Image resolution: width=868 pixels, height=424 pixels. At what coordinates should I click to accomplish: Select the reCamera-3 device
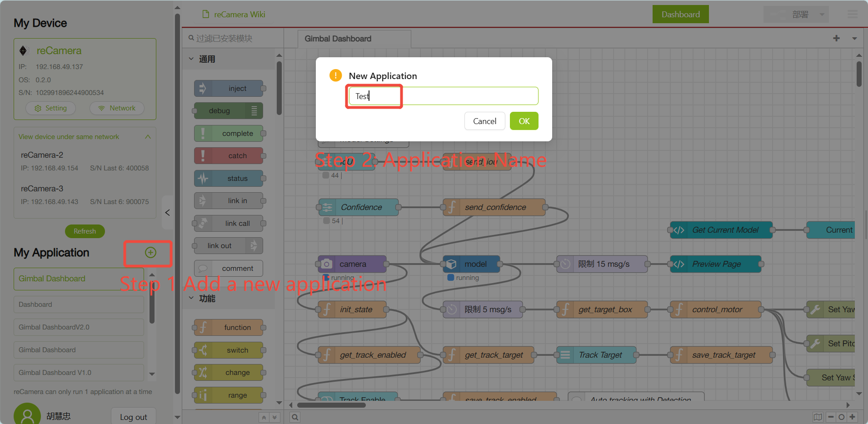tap(85, 195)
